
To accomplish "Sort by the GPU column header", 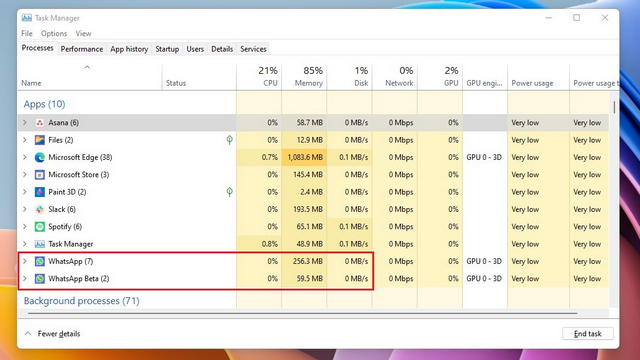I will (440, 78).
